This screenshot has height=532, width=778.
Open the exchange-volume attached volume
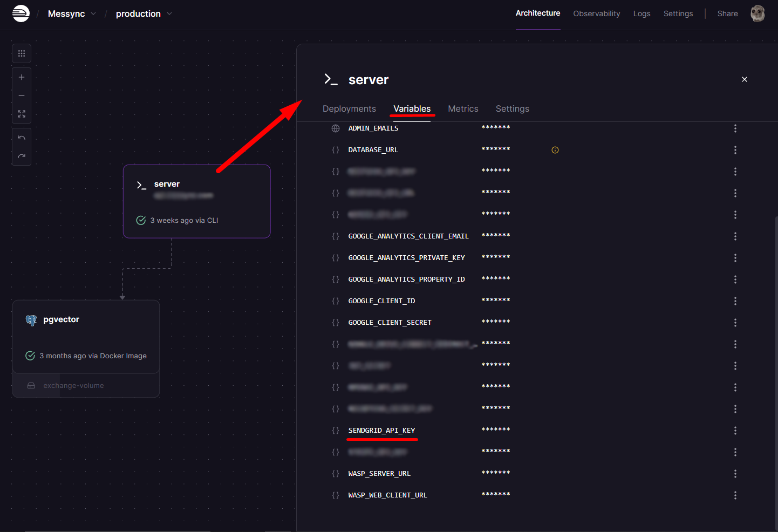[x=86, y=386]
